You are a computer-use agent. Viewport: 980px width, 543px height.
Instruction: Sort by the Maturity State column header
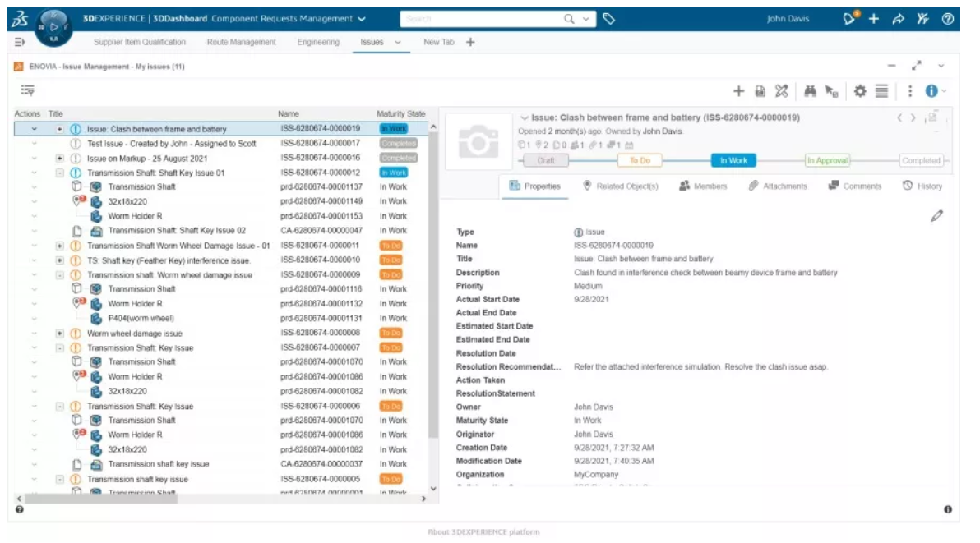(x=400, y=113)
